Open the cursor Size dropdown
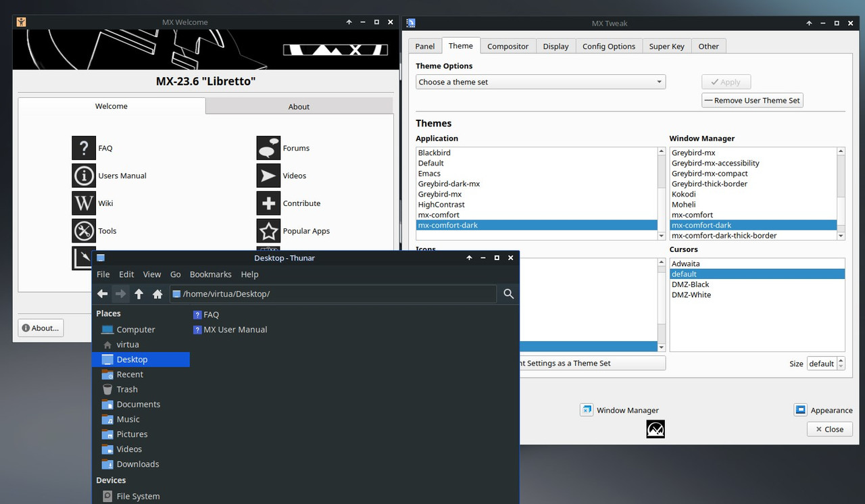Image resolution: width=865 pixels, height=504 pixels. point(826,363)
